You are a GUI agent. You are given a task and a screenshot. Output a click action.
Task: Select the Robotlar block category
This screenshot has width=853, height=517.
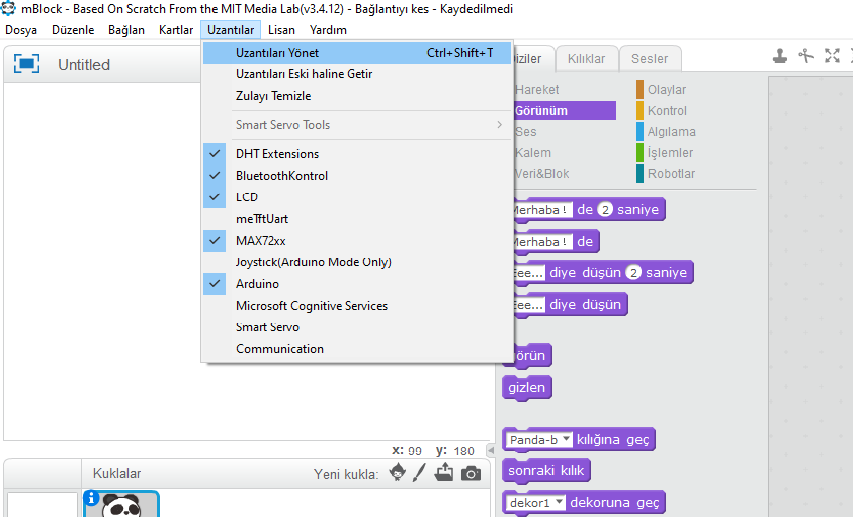pos(671,174)
